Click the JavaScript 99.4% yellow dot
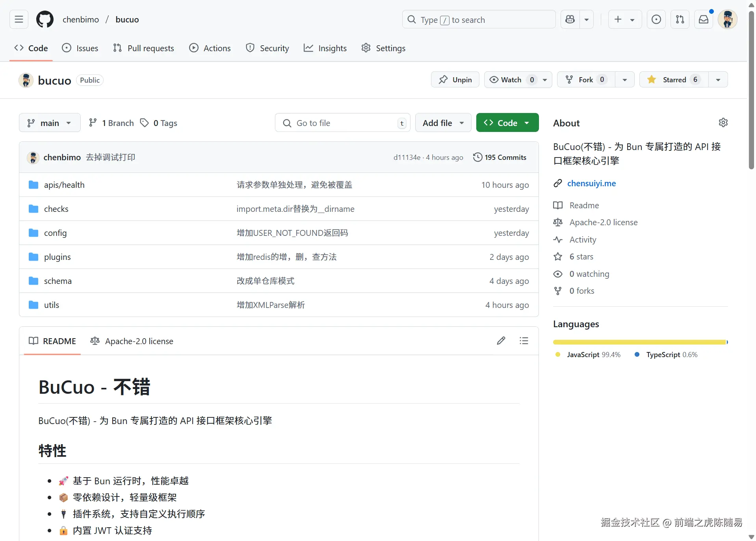 tap(558, 354)
